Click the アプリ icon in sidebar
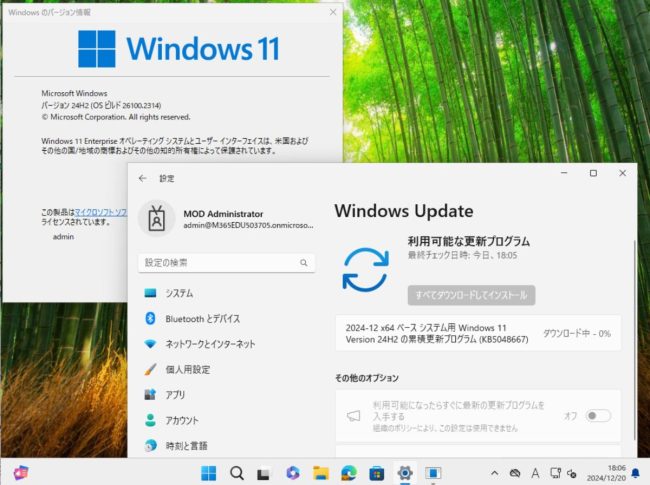 click(150, 394)
